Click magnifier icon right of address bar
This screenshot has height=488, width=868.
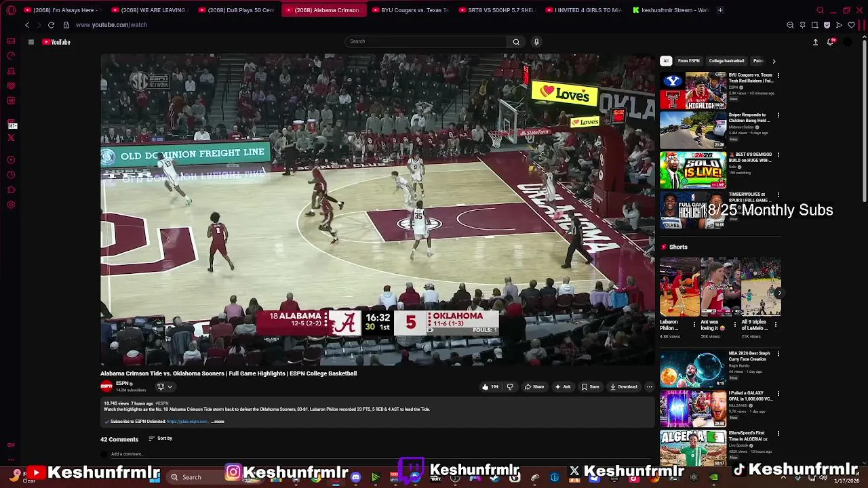coord(790,25)
